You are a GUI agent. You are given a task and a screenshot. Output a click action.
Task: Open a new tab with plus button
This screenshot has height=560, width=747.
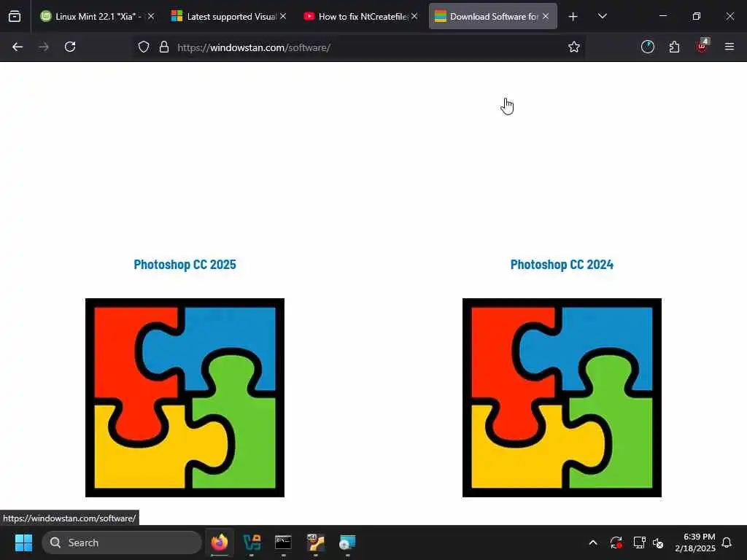click(573, 17)
